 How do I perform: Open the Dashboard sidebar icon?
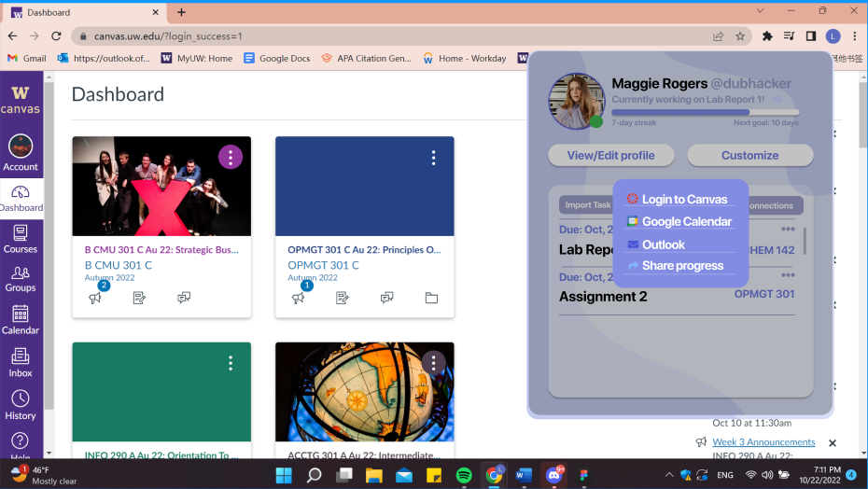coord(21,192)
